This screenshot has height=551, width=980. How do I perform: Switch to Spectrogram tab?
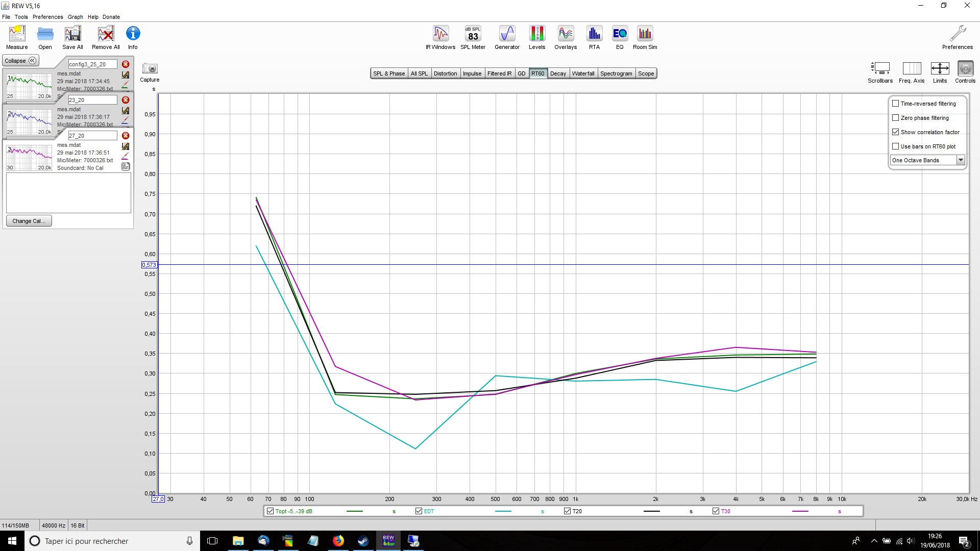coord(616,73)
